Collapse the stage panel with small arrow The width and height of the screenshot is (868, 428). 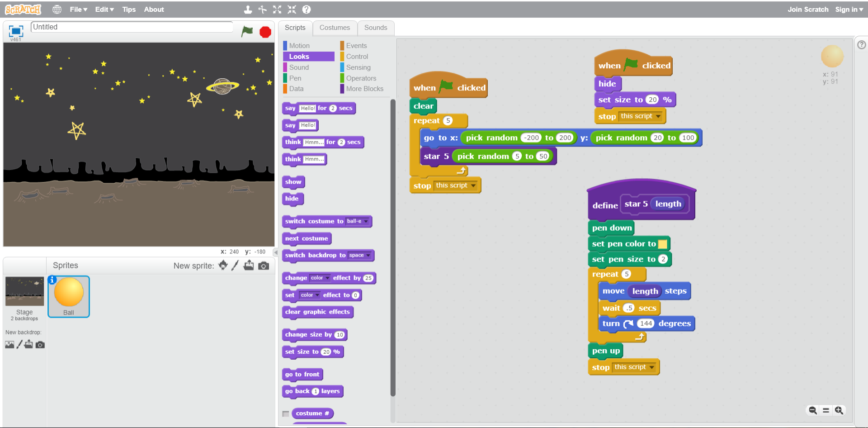(x=275, y=252)
